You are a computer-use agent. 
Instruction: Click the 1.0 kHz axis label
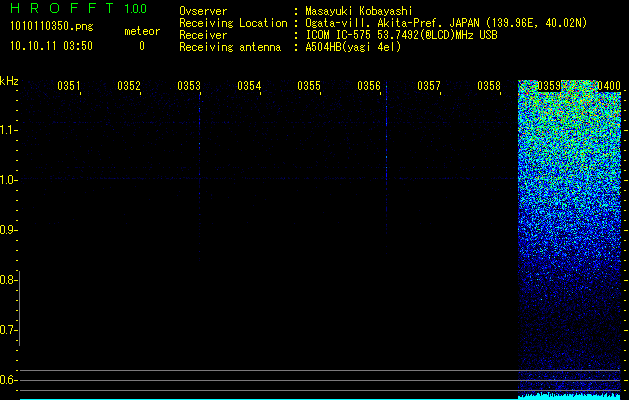point(8,180)
